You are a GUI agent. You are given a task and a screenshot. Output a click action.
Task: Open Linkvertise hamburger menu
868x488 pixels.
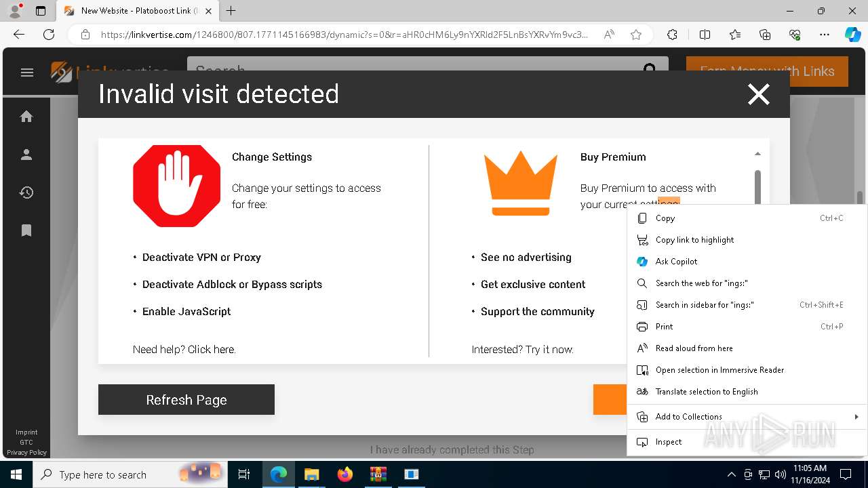[27, 73]
